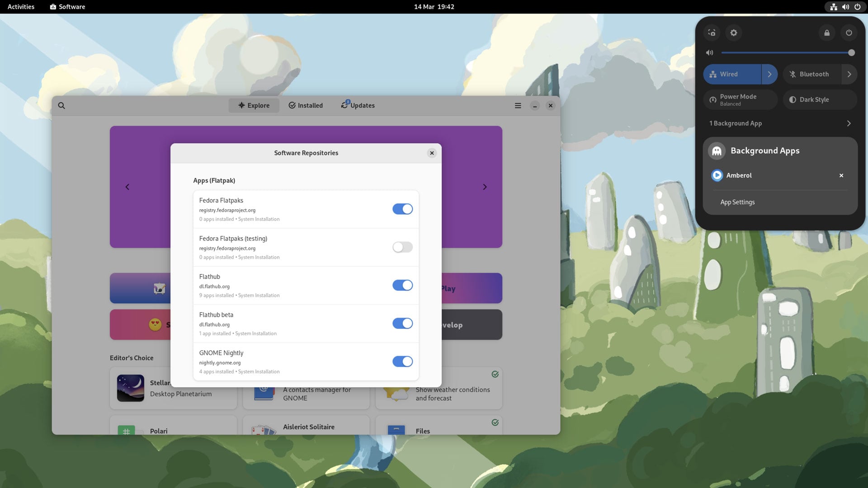
Task: Enable the Fedora Flatpaks (testing) repository
Action: coord(402,247)
